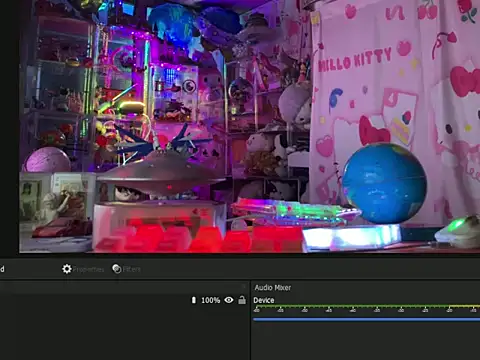The height and width of the screenshot is (360, 480).
Task: Open source Properties with the gear icon
Action: [83, 269]
